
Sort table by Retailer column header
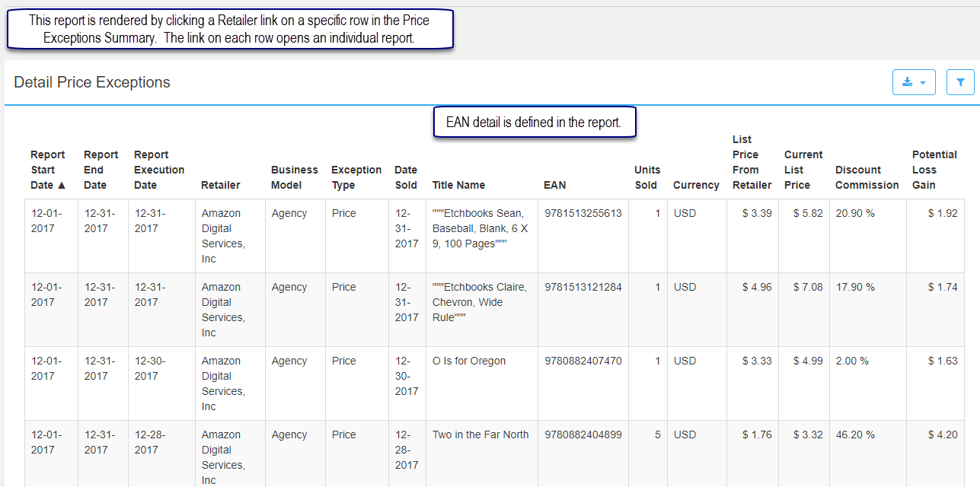tap(221, 185)
